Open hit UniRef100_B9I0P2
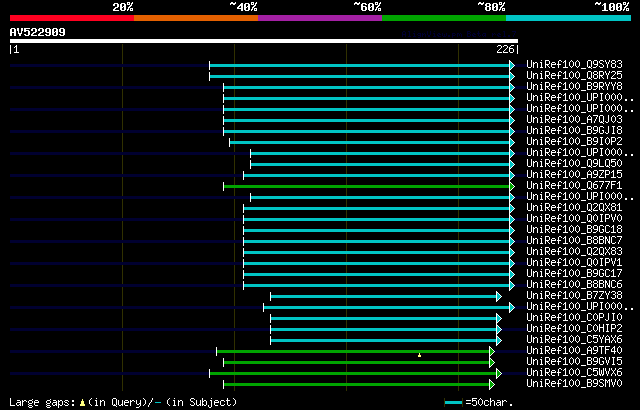Viewport: 640px width, 410px height. coord(574,142)
